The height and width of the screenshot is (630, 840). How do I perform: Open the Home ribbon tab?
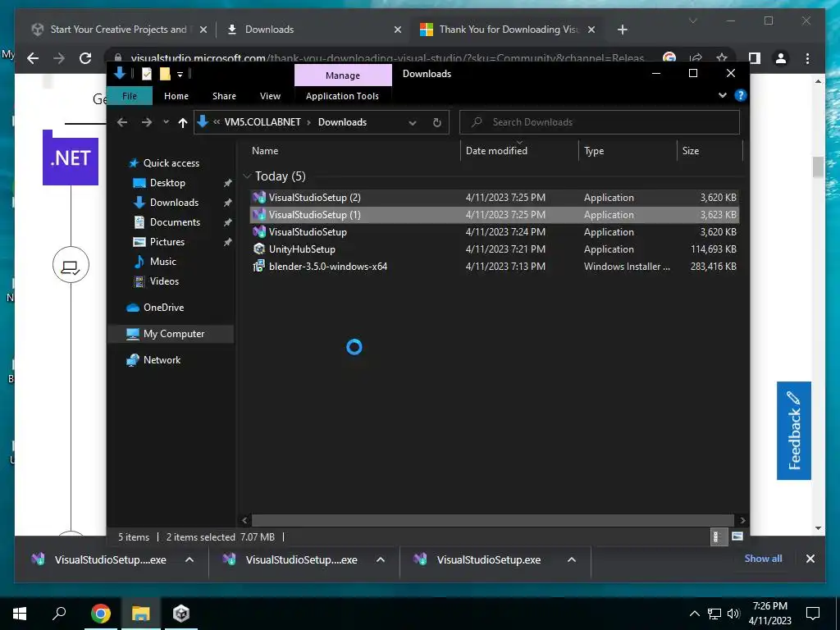coord(176,96)
